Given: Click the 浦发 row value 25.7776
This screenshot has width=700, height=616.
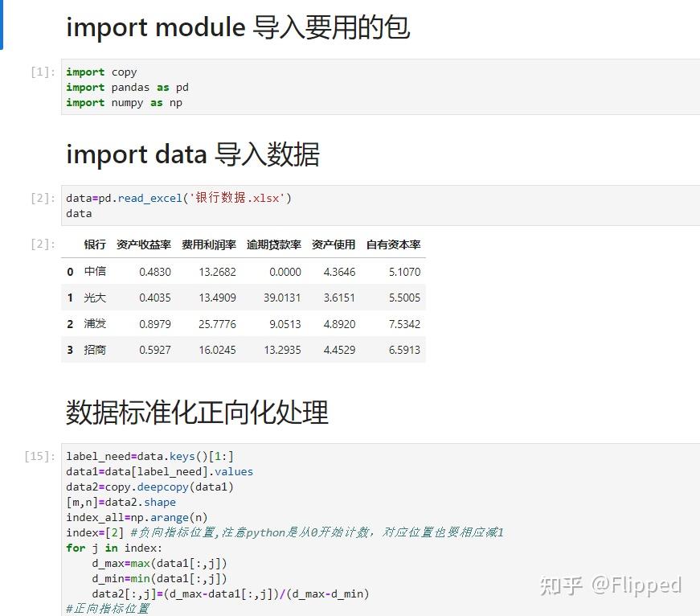Looking at the screenshot, I should pos(217,324).
